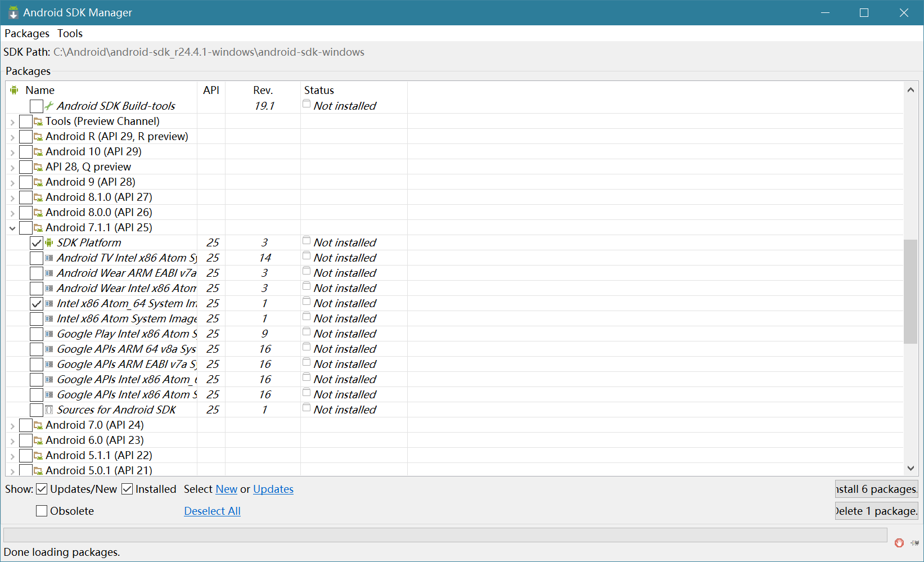Click system image icon for Google Play Intel x86
This screenshot has width=924, height=562.
(x=49, y=334)
